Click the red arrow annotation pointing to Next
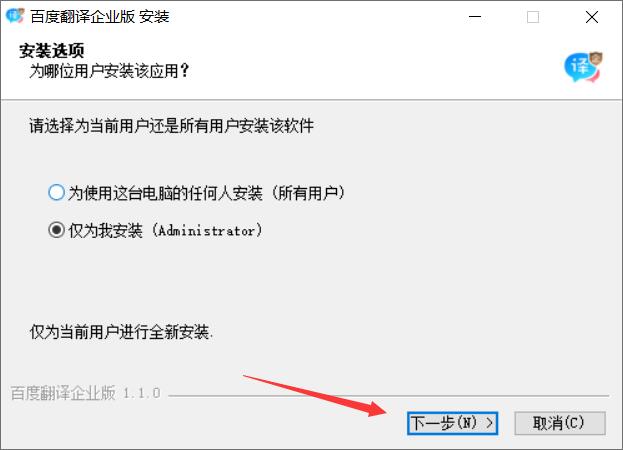Image resolution: width=623 pixels, height=450 pixels. pos(315,395)
